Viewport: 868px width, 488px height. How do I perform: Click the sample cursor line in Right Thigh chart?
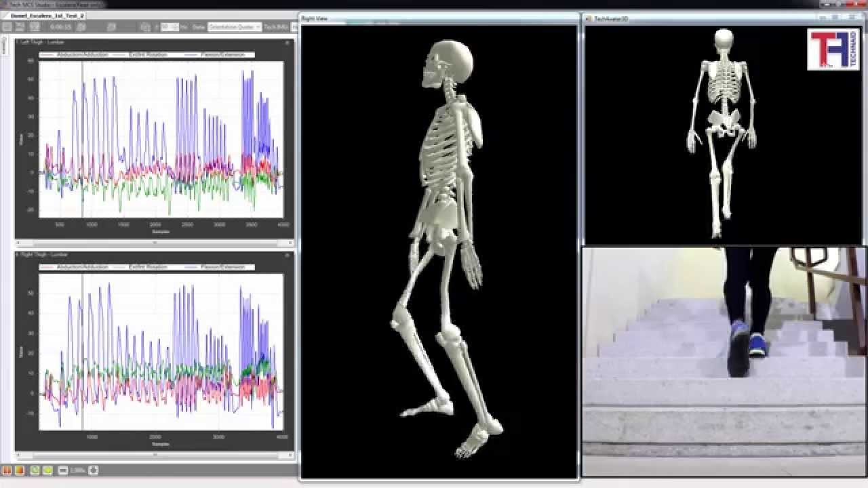[x=82, y=351]
